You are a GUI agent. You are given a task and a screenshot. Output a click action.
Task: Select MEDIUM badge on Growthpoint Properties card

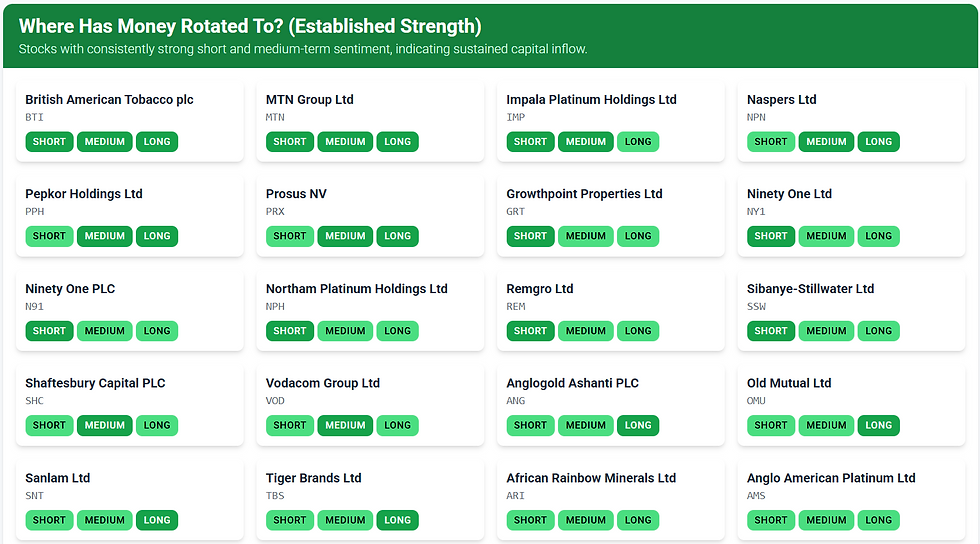pos(586,236)
